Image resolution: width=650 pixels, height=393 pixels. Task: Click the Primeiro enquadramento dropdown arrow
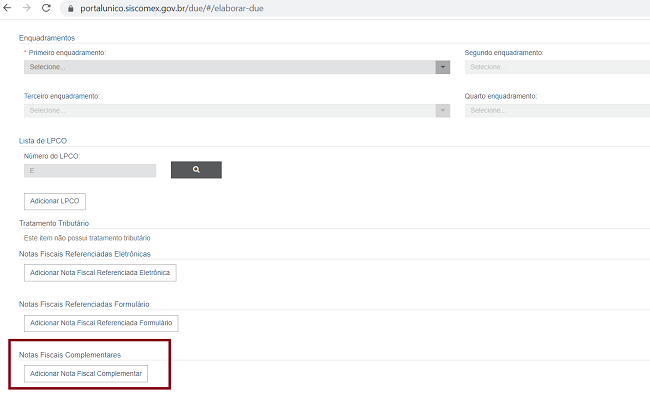click(x=443, y=67)
